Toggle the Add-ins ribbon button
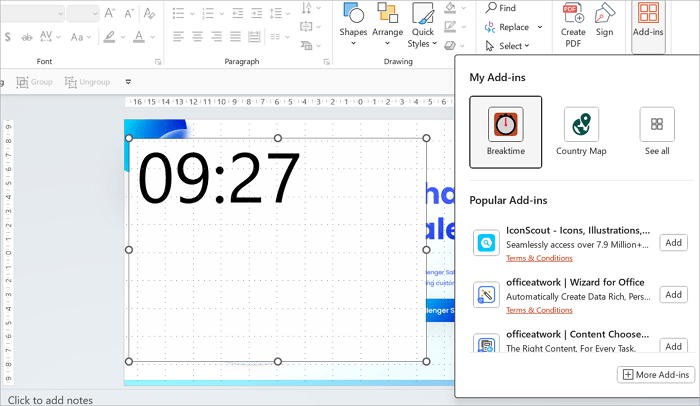This screenshot has height=406, width=700. (x=648, y=26)
